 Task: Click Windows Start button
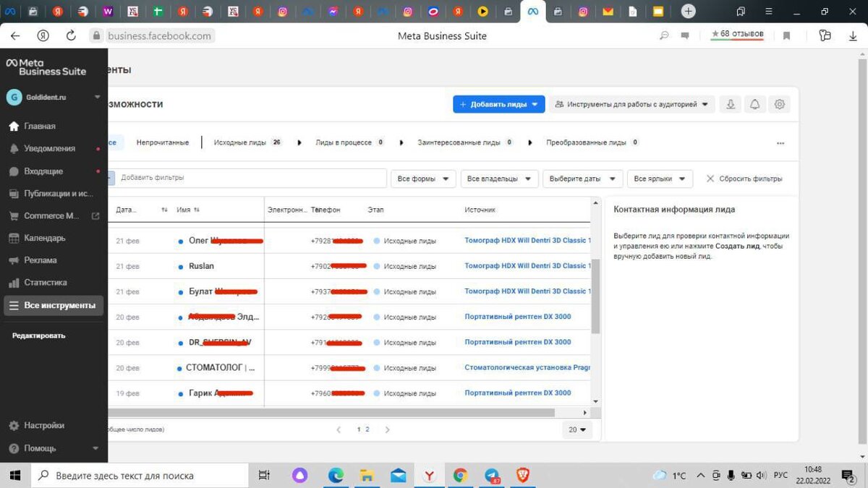[14, 476]
